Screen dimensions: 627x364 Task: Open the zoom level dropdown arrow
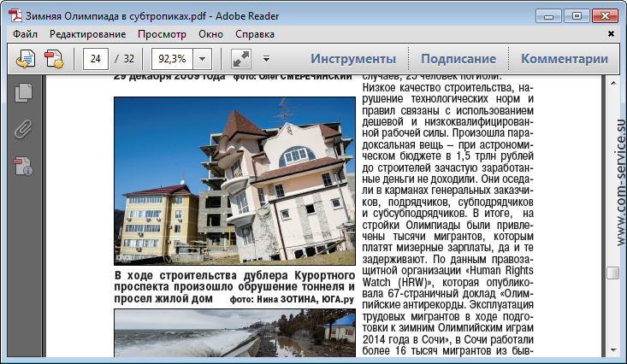point(203,59)
